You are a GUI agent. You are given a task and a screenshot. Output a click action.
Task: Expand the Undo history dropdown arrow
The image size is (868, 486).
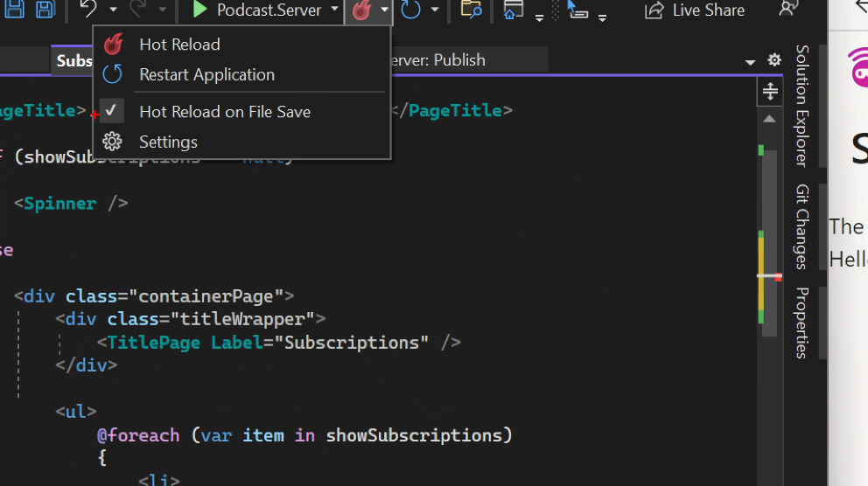[x=114, y=10]
